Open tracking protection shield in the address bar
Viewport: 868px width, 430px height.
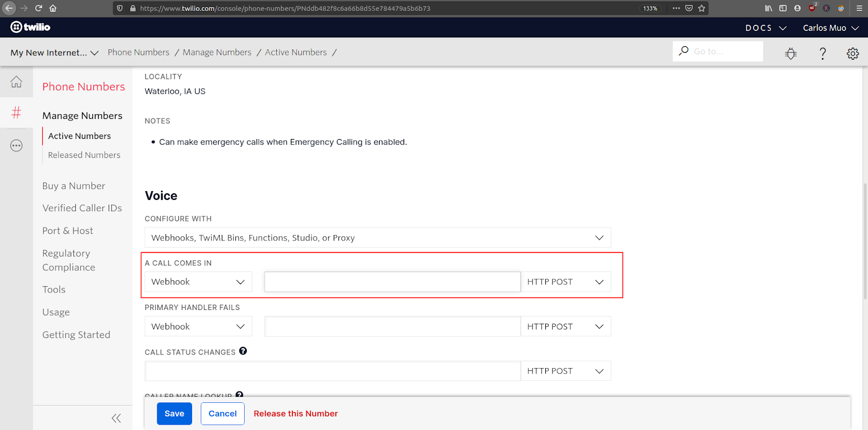[x=120, y=8]
